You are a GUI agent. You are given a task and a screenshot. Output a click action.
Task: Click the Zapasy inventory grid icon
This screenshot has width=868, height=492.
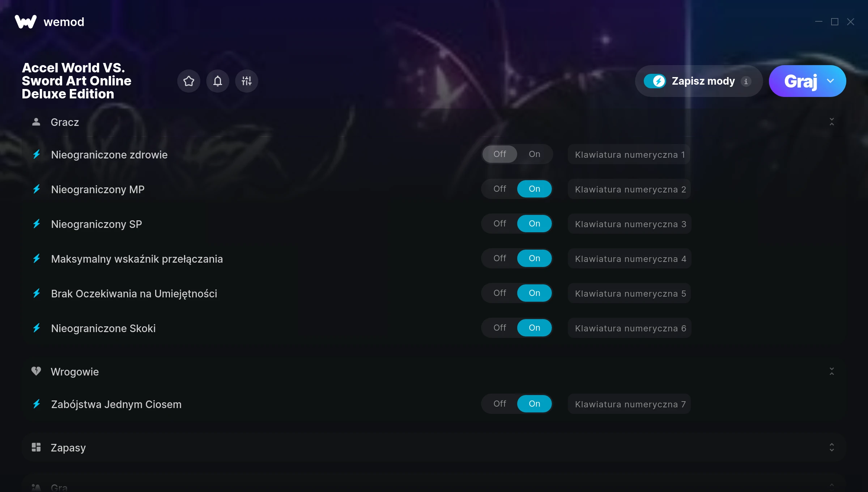36,447
